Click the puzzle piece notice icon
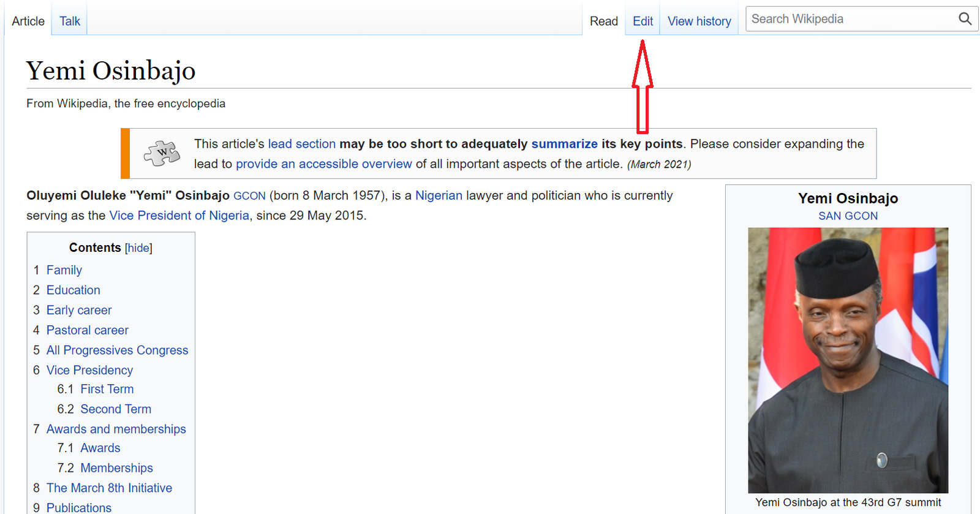 (x=162, y=153)
